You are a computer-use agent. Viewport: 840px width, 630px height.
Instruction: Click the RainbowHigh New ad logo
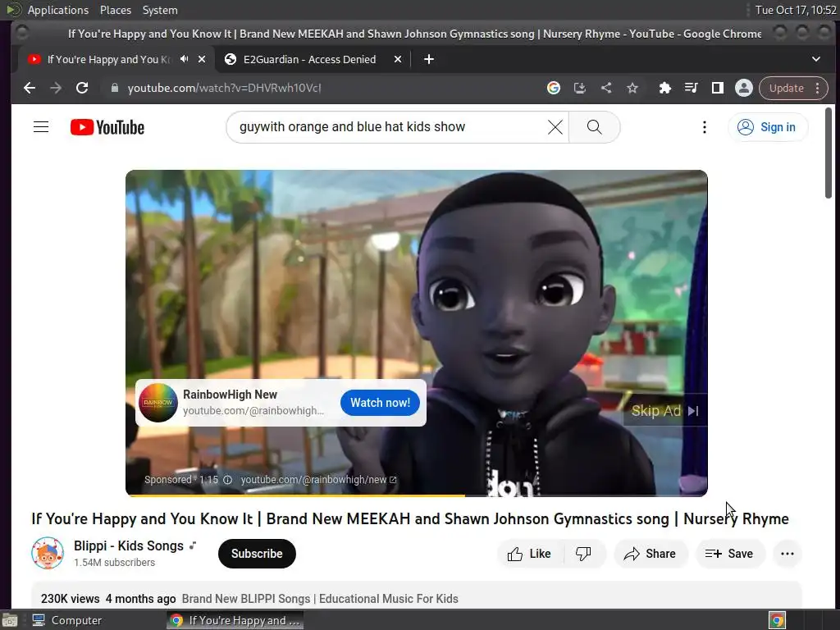pyautogui.click(x=158, y=403)
